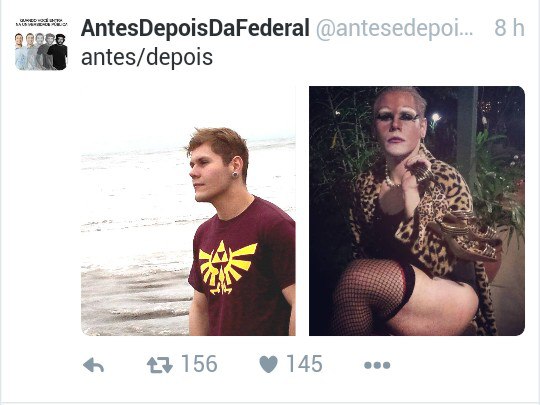Retweet the post using the arrows icon
Image resolution: width=540 pixels, height=405 pixels.
point(160,365)
